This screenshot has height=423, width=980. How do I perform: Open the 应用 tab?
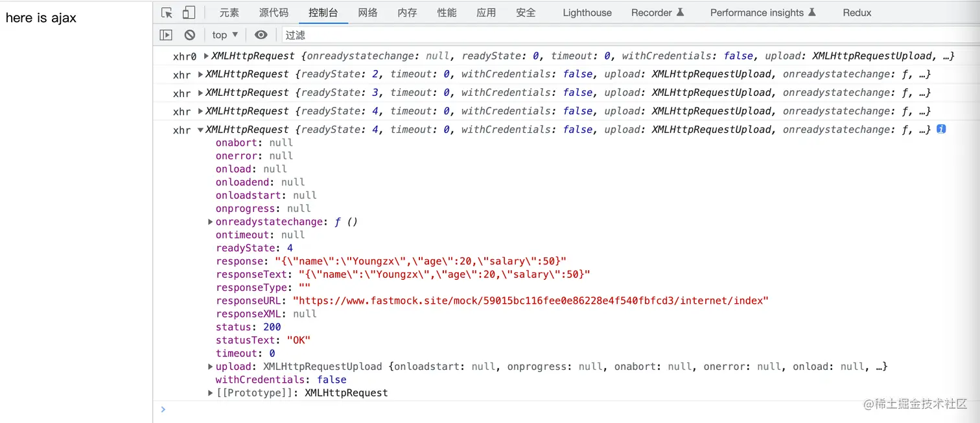[486, 12]
